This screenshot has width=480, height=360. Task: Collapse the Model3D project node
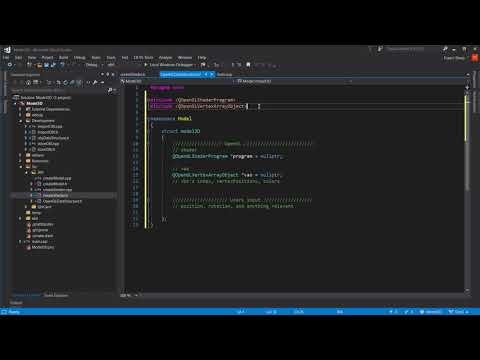(15, 104)
